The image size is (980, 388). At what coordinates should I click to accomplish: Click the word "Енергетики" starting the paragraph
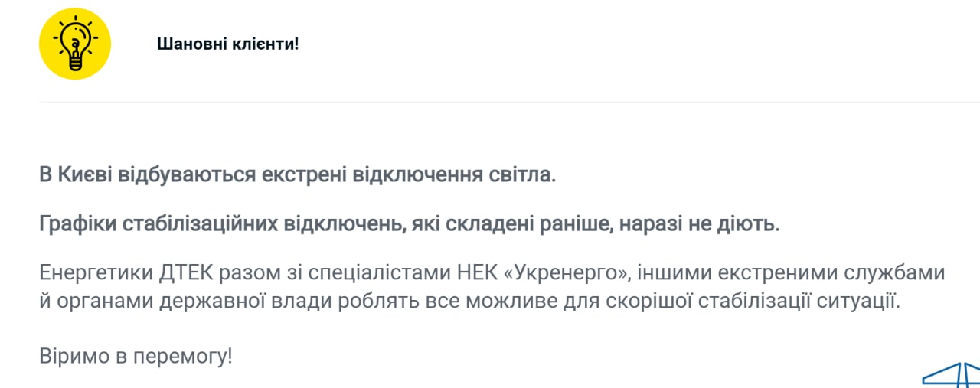click(x=96, y=273)
